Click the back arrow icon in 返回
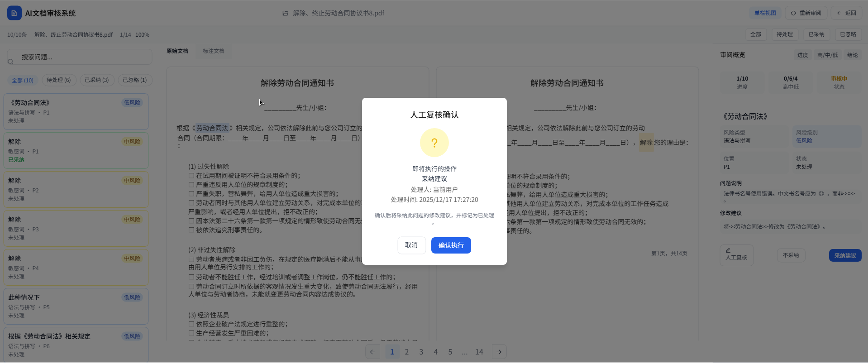 [839, 13]
